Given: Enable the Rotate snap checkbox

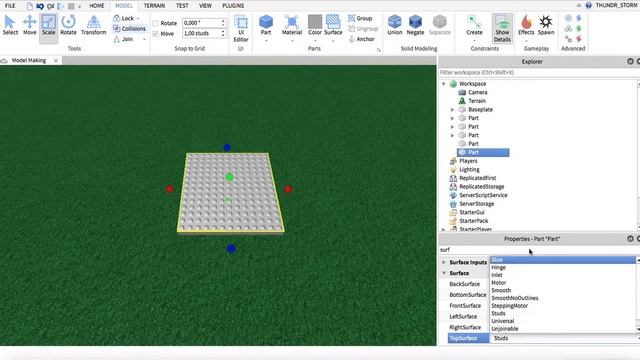Looking at the screenshot, I should point(156,23).
